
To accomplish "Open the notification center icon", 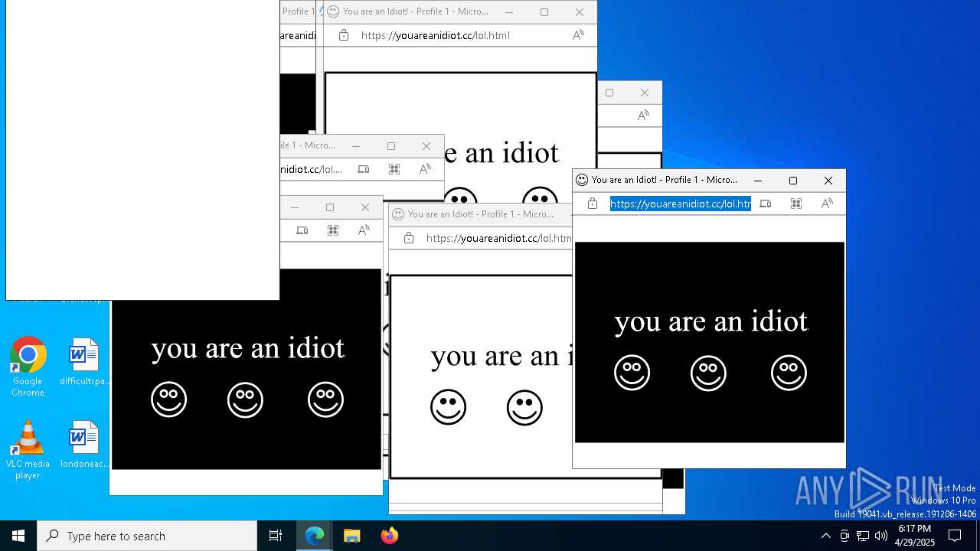I will 955,536.
